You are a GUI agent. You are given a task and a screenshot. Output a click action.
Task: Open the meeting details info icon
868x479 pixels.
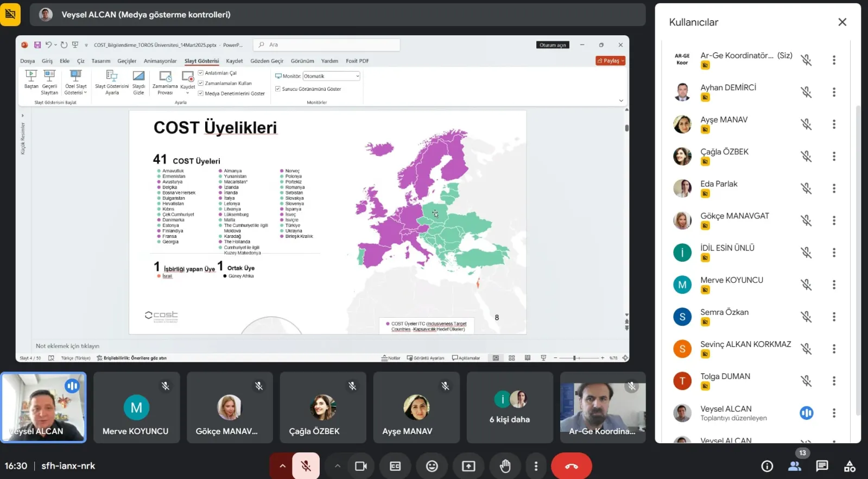click(767, 466)
